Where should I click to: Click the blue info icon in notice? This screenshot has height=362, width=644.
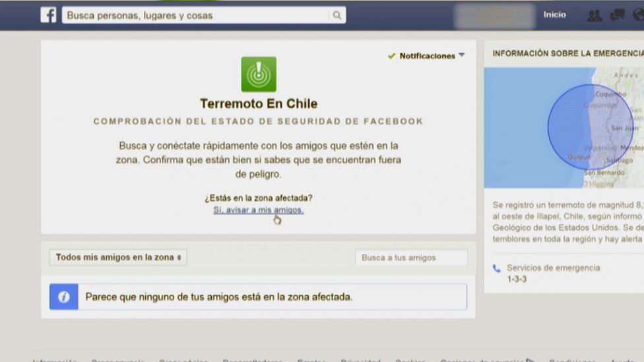tap(64, 297)
